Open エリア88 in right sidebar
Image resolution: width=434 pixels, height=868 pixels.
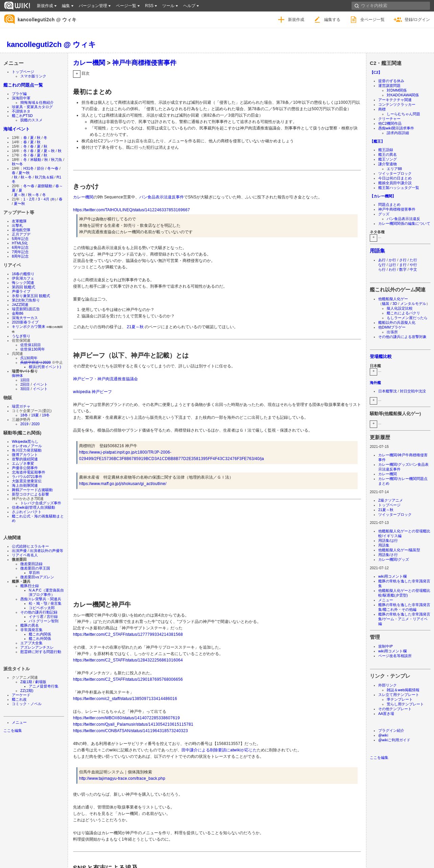click(394, 169)
